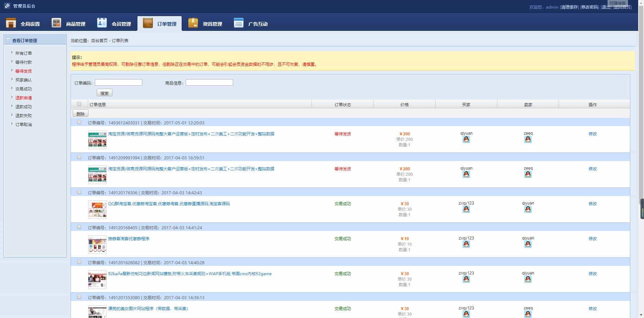Open 广告互动 via its blue list icon
Screen dimensions: 644x318
[239, 23]
